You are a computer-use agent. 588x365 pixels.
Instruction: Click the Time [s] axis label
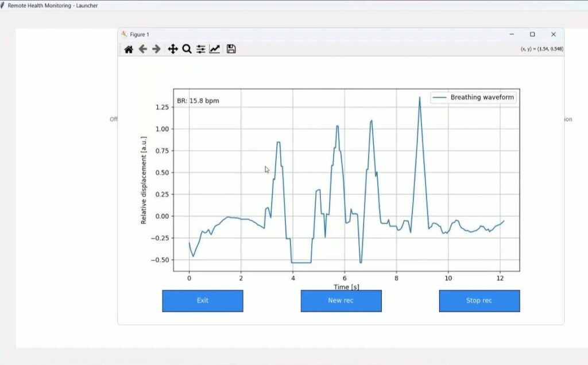[x=348, y=286]
